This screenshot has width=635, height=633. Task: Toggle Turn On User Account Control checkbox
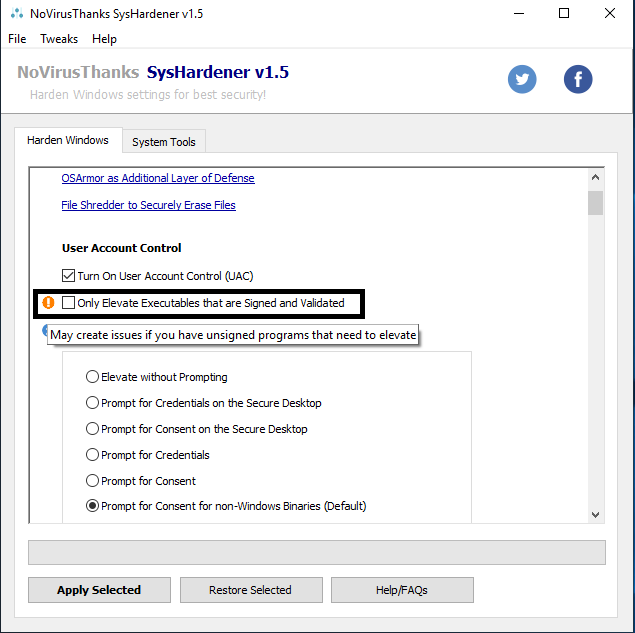pyautogui.click(x=68, y=276)
